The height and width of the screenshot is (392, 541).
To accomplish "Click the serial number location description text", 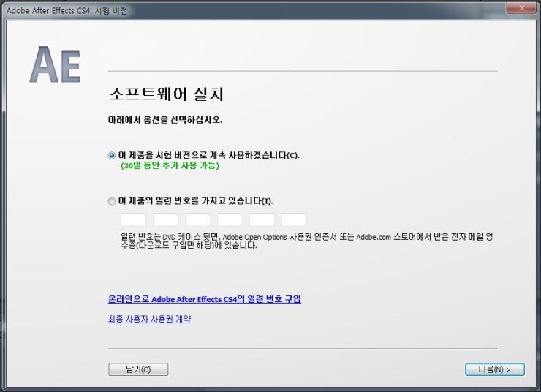I will click(x=306, y=241).
